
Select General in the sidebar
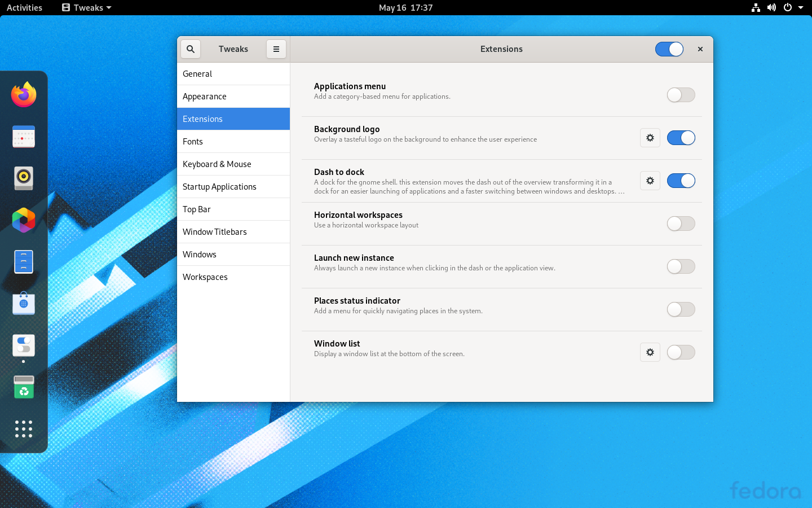233,74
